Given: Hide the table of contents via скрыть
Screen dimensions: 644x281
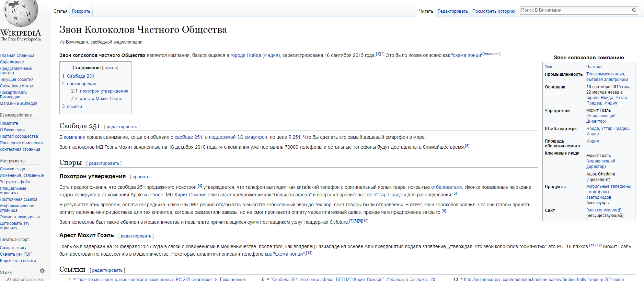Looking at the screenshot, I should 110,68.
